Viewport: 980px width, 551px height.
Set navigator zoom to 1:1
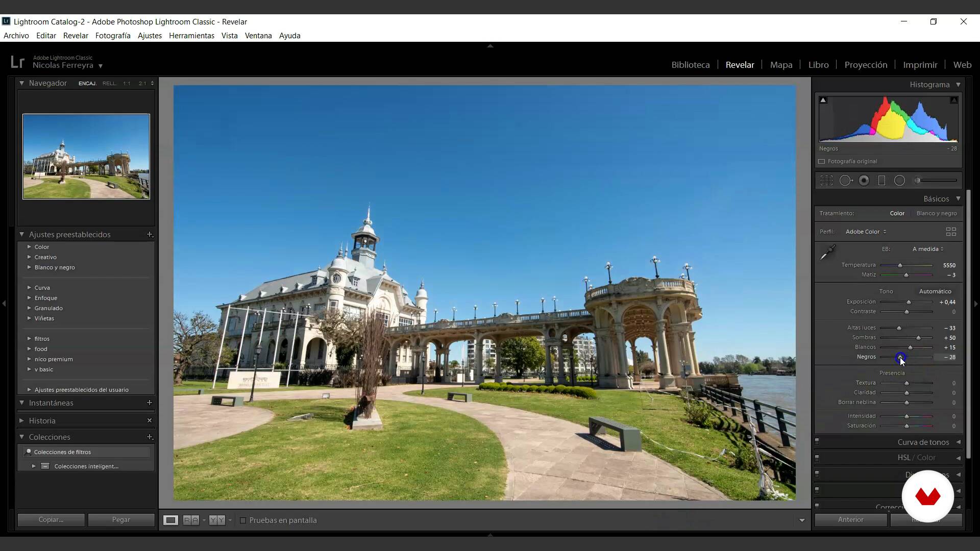(x=127, y=83)
